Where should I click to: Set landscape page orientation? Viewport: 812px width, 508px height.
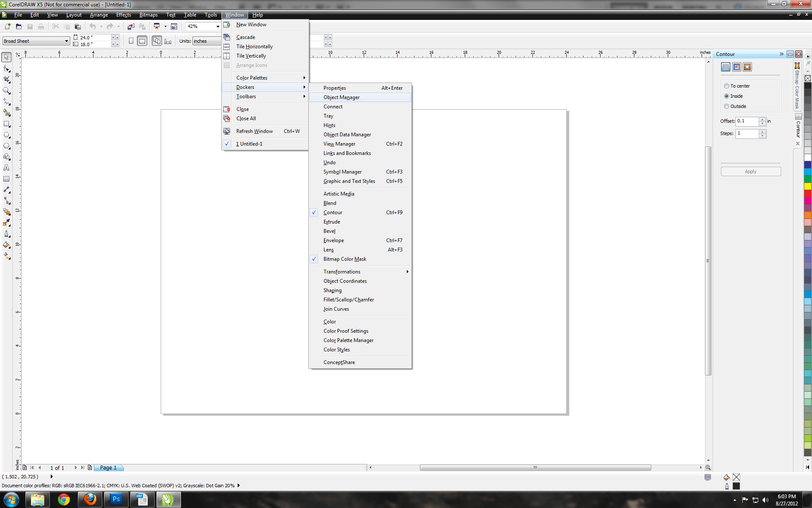point(142,41)
